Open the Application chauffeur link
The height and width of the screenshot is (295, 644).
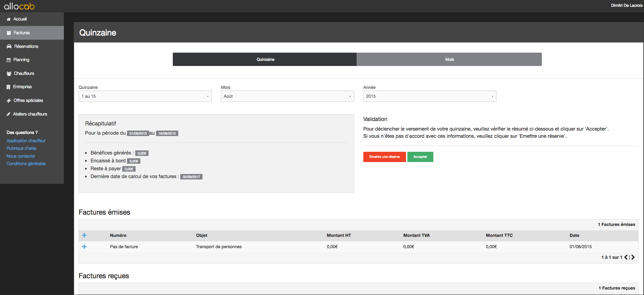point(26,141)
